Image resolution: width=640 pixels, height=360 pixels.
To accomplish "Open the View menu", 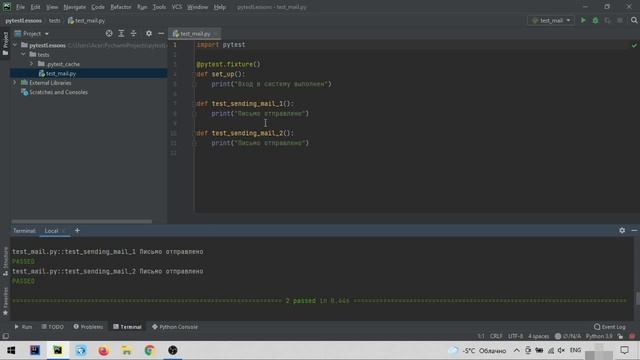I will 52,7.
